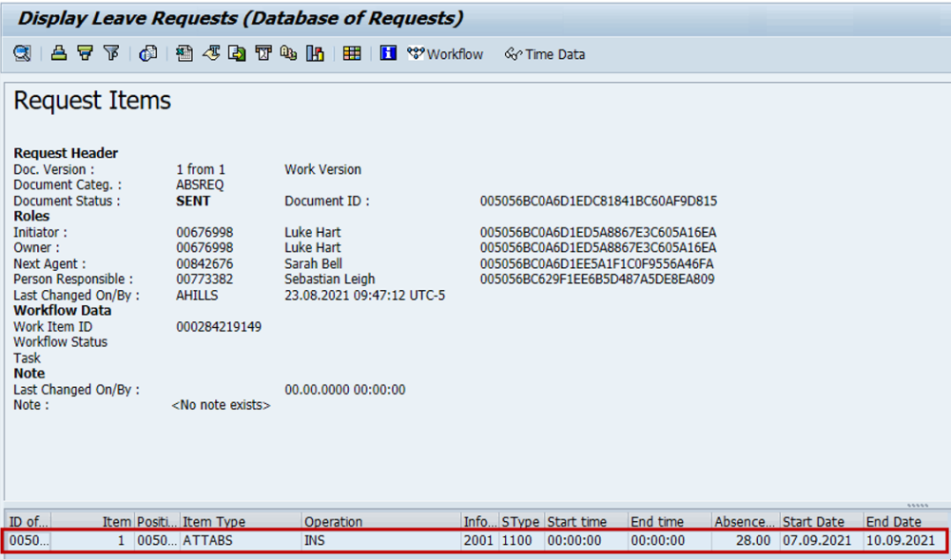Set a filter using the funnel icon
Screen dimensions: 951x560
(111, 53)
